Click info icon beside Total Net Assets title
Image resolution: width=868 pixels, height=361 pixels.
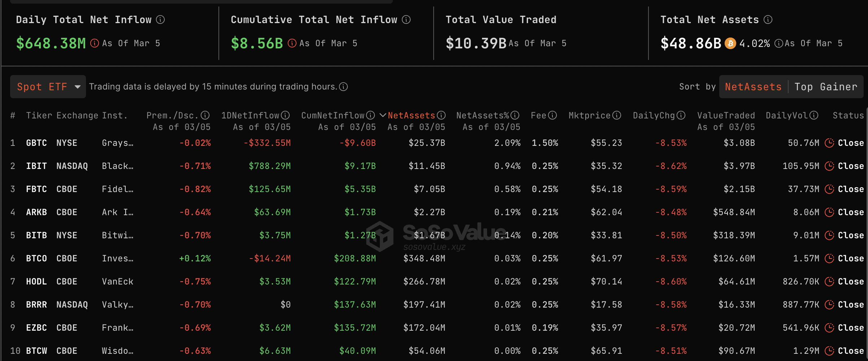click(768, 19)
